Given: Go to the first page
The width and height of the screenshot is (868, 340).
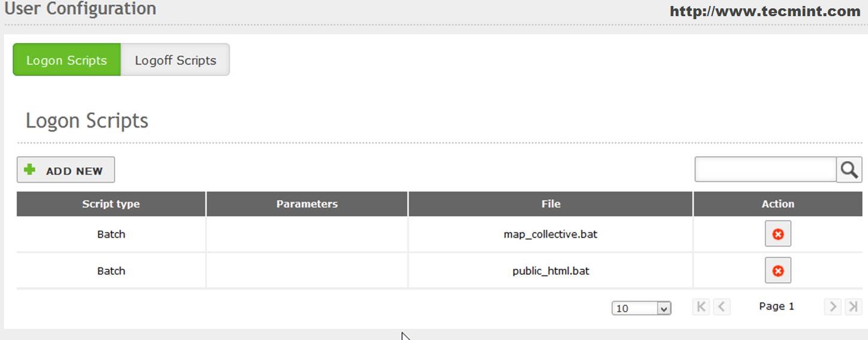Looking at the screenshot, I should [x=701, y=307].
